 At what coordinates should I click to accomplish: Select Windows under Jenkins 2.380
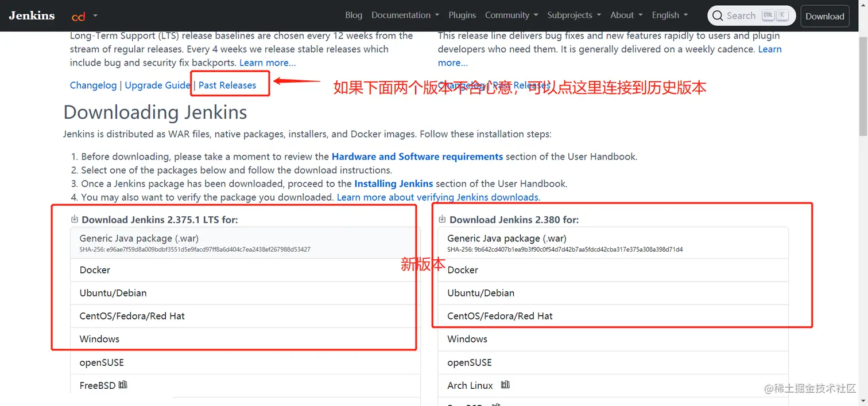pyautogui.click(x=613, y=339)
